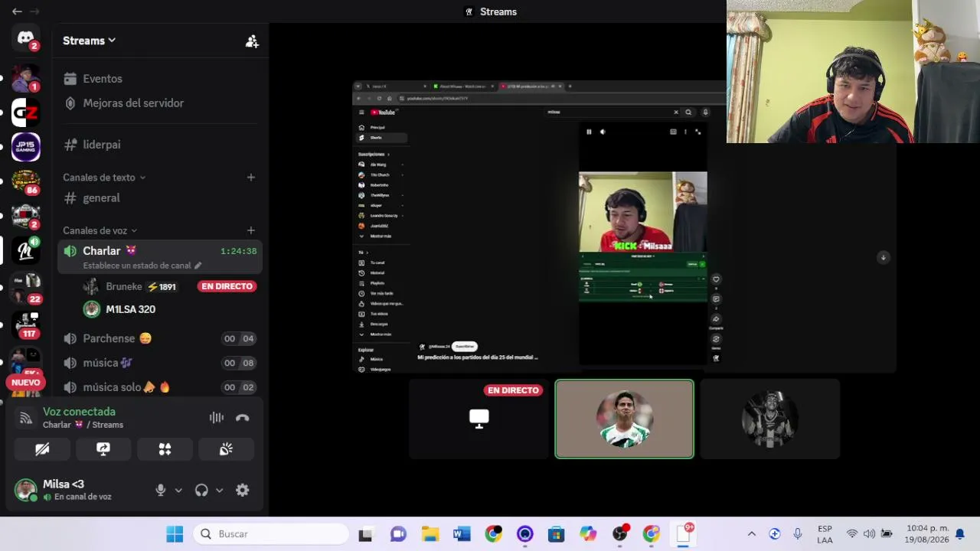This screenshot has height=551, width=980.
Task: Open Windows Start menu
Action: coord(175,534)
